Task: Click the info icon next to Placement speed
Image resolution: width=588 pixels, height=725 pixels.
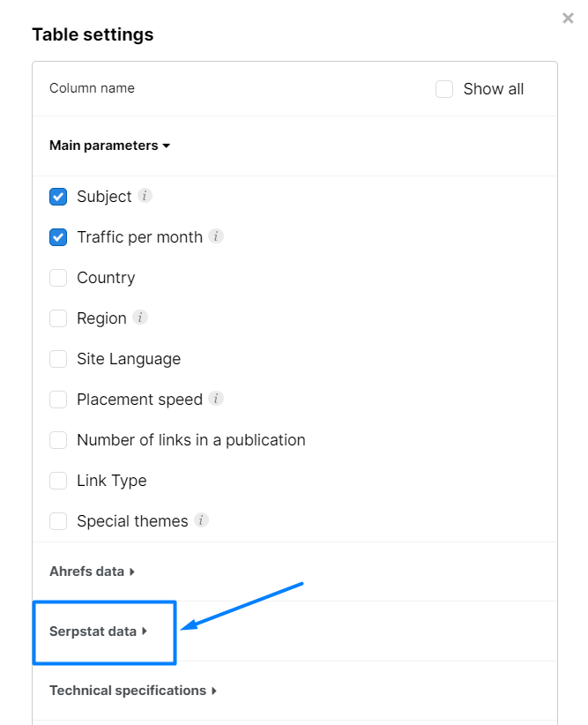Action: click(214, 399)
